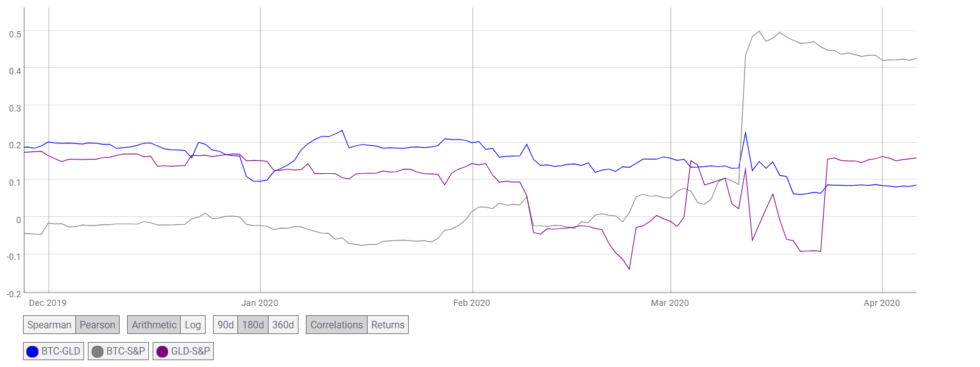This screenshot has width=980, height=367.
Task: Click the Dec 2019 axis label
Action: tap(49, 303)
